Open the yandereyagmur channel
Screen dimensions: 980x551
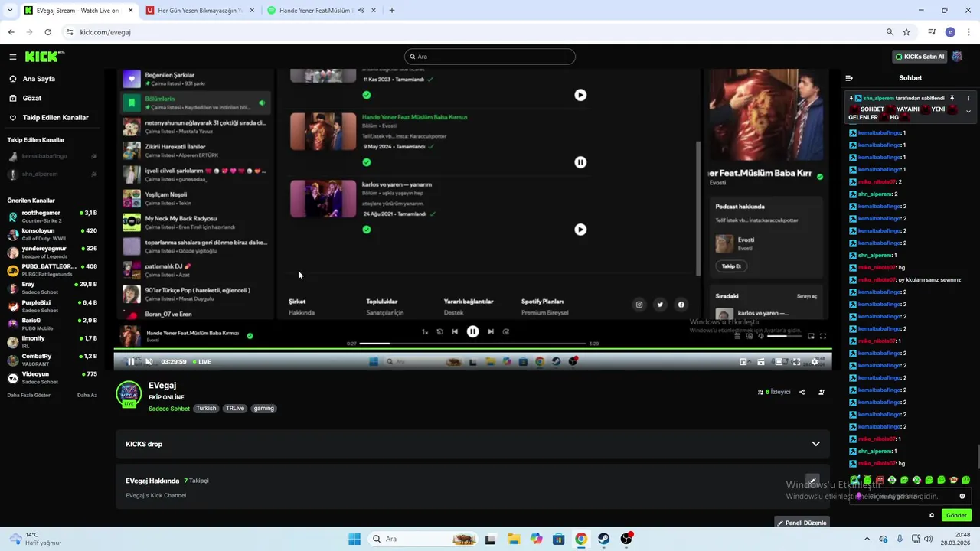coord(52,251)
